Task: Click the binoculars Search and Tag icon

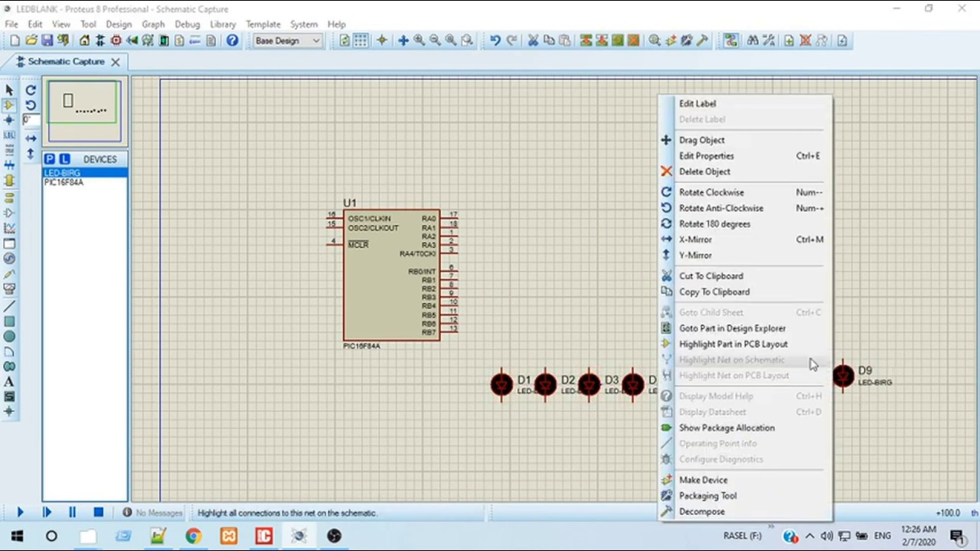Action: (753, 41)
